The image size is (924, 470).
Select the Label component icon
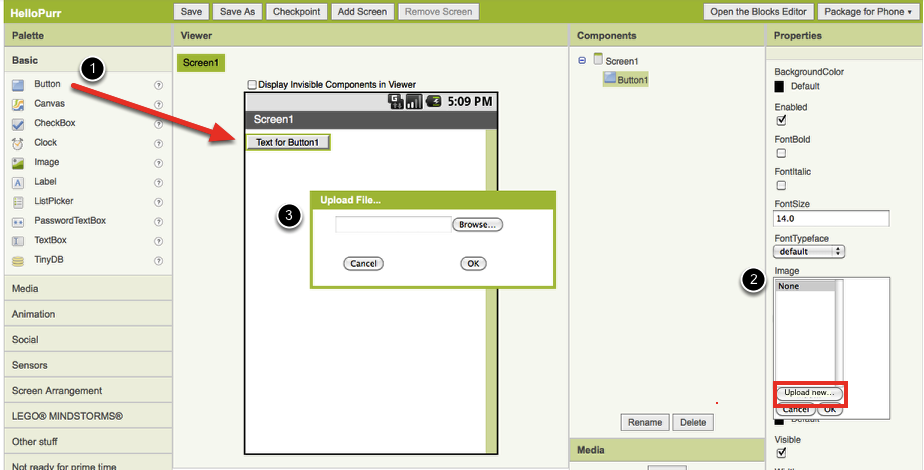(18, 183)
